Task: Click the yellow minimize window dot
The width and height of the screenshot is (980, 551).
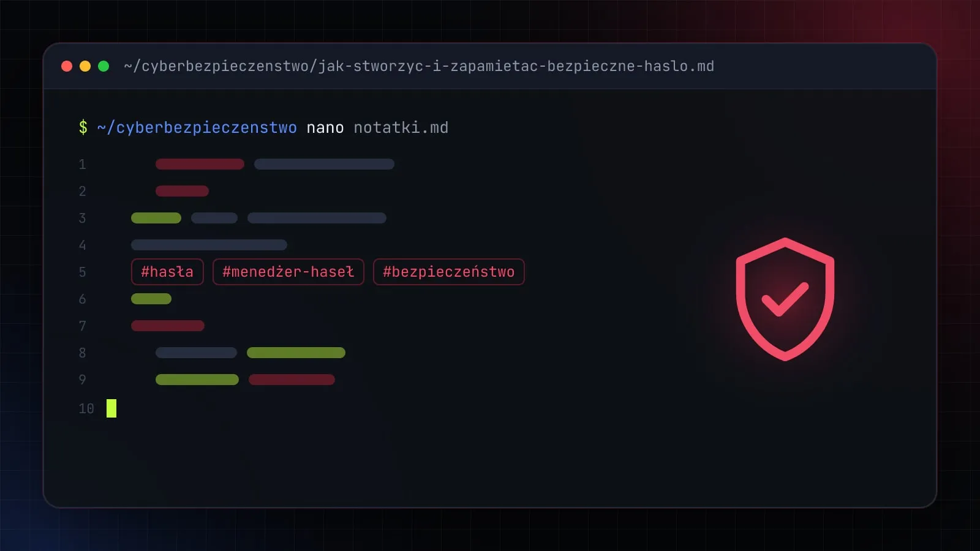Action: [x=85, y=66]
